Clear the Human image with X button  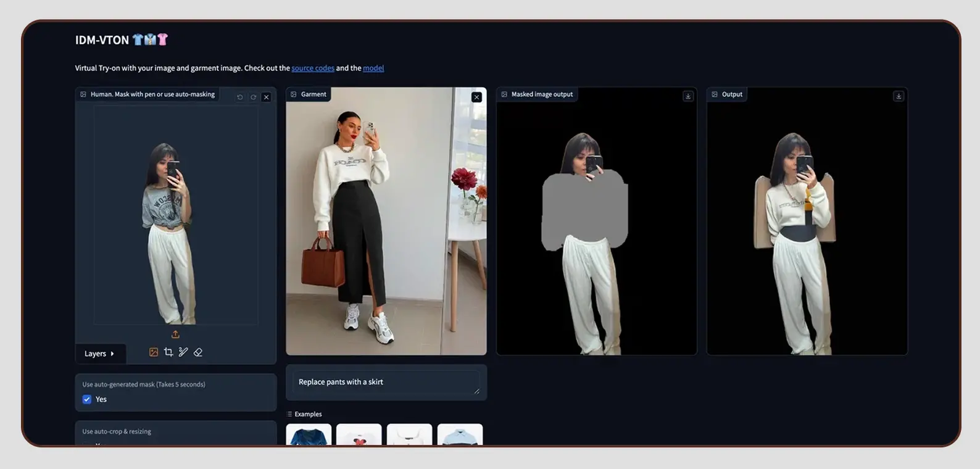pyautogui.click(x=267, y=97)
